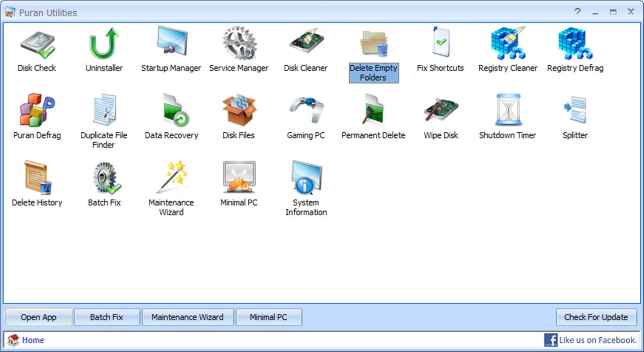This screenshot has width=644, height=352.
Task: Click the Facebook logo icon
Action: [x=551, y=340]
